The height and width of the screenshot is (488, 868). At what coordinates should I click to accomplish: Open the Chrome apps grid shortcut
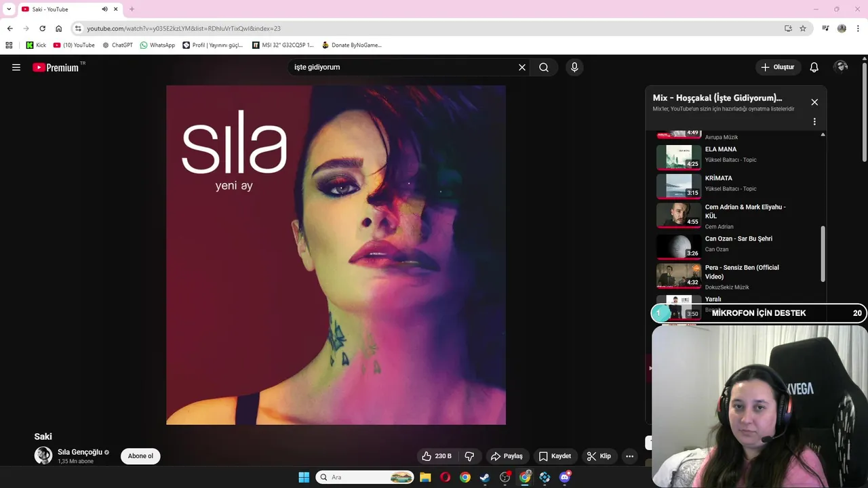pos(9,45)
